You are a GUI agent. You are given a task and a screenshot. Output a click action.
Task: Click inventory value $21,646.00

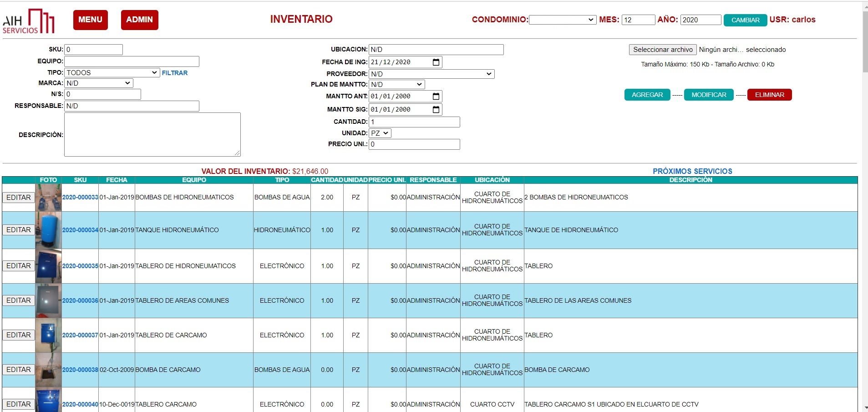(310, 171)
